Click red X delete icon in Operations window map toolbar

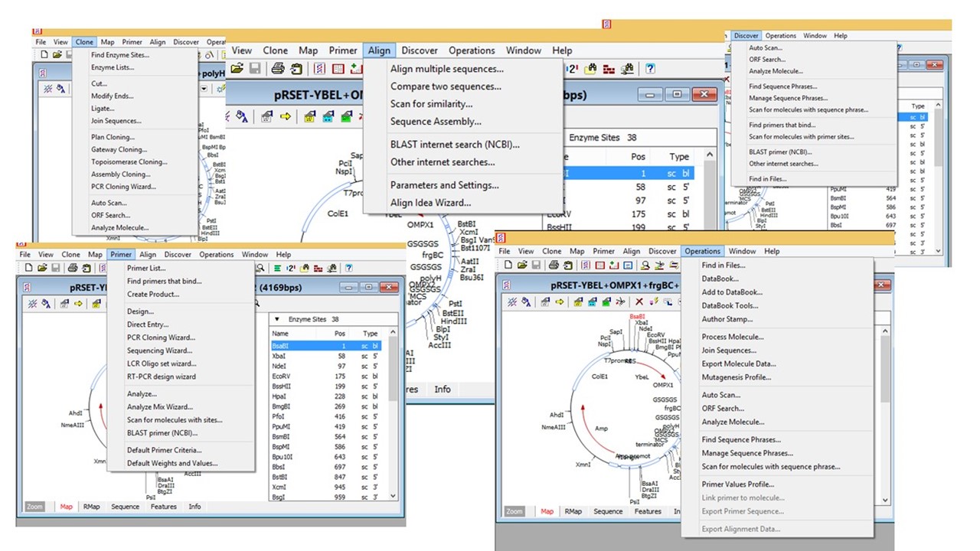pos(639,302)
